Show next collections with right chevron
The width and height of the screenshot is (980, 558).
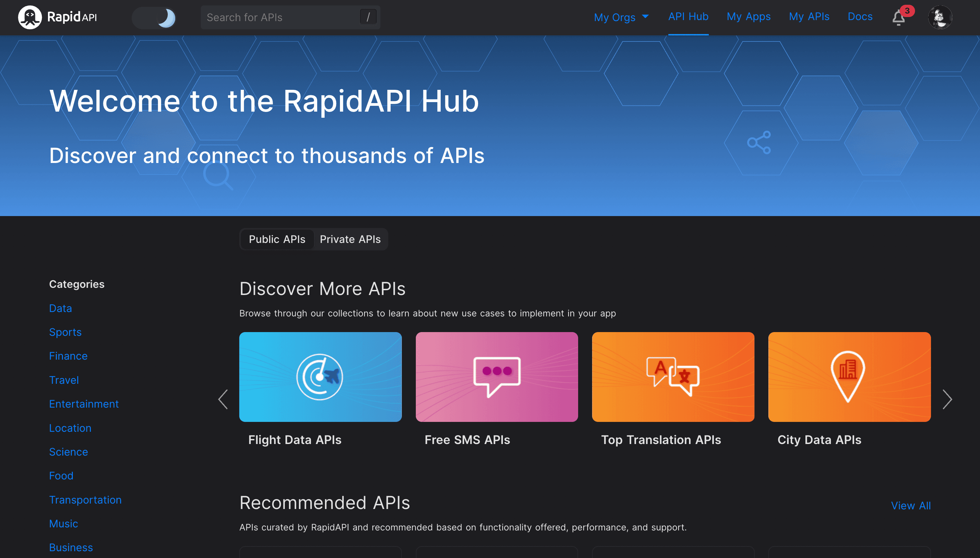click(947, 399)
